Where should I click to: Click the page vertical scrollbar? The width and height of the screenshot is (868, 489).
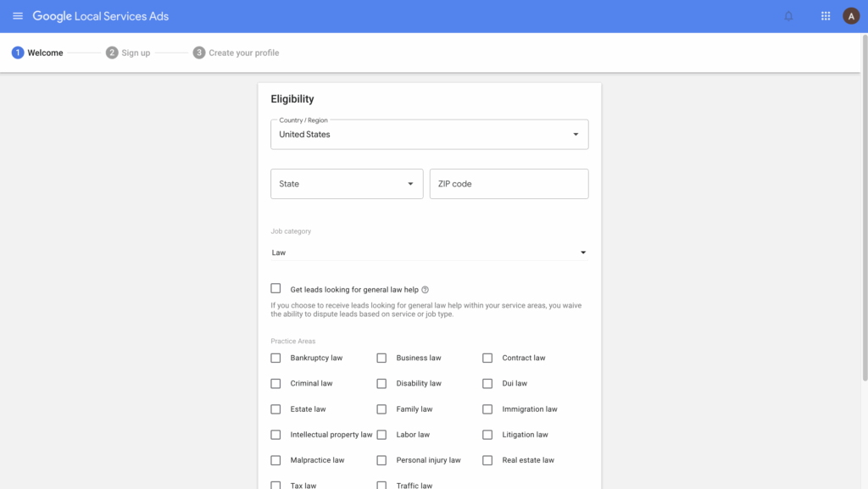[x=865, y=208]
